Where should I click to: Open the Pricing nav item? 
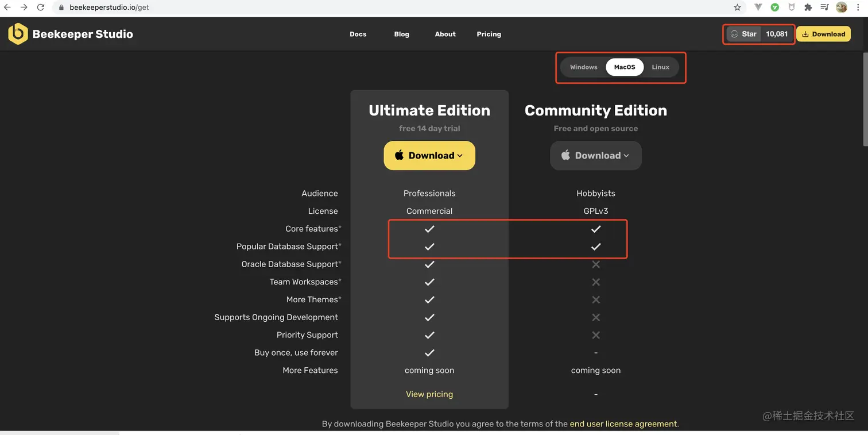(x=489, y=34)
